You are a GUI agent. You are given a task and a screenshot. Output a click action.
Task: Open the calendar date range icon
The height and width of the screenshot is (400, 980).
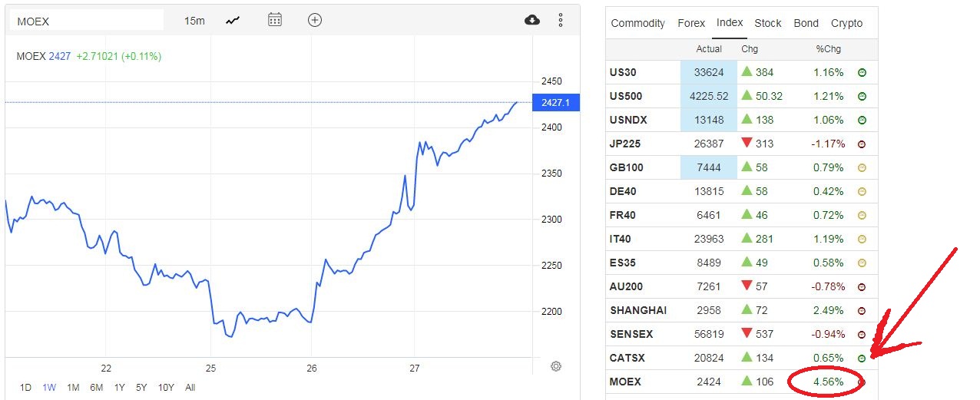275,21
